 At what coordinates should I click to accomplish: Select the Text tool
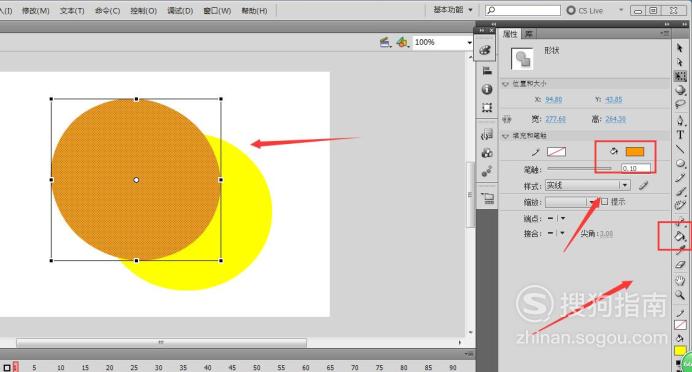pos(680,135)
